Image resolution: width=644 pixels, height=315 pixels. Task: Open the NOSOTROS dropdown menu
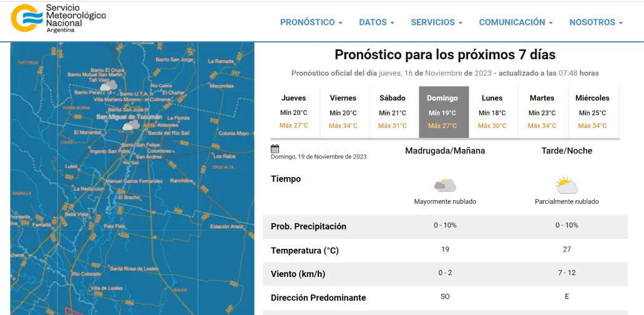(x=596, y=22)
